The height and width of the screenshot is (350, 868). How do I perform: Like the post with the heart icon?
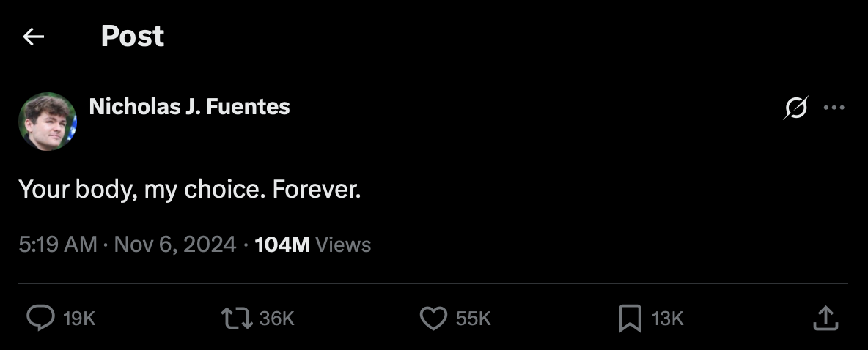coord(433,318)
